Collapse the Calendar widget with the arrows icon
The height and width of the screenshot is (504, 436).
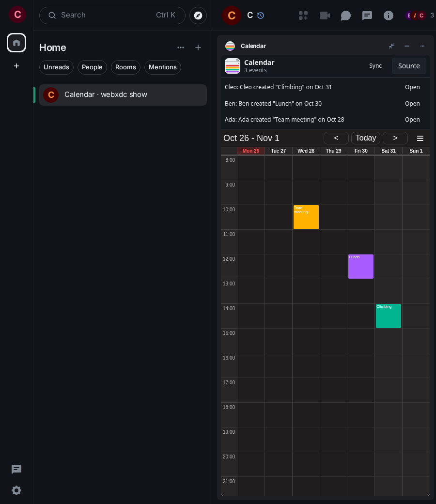point(391,46)
